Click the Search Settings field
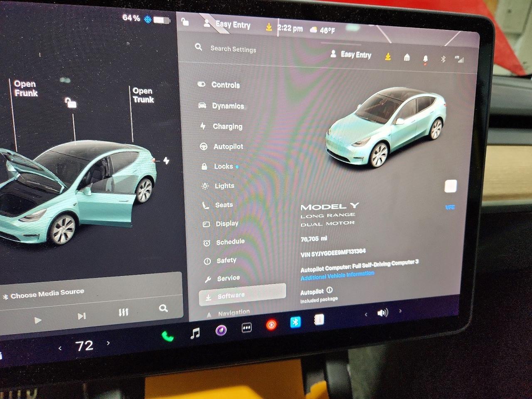 click(x=233, y=49)
